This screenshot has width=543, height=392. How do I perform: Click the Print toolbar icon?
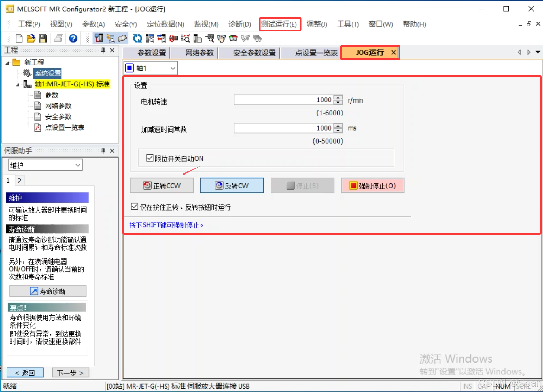(x=58, y=38)
